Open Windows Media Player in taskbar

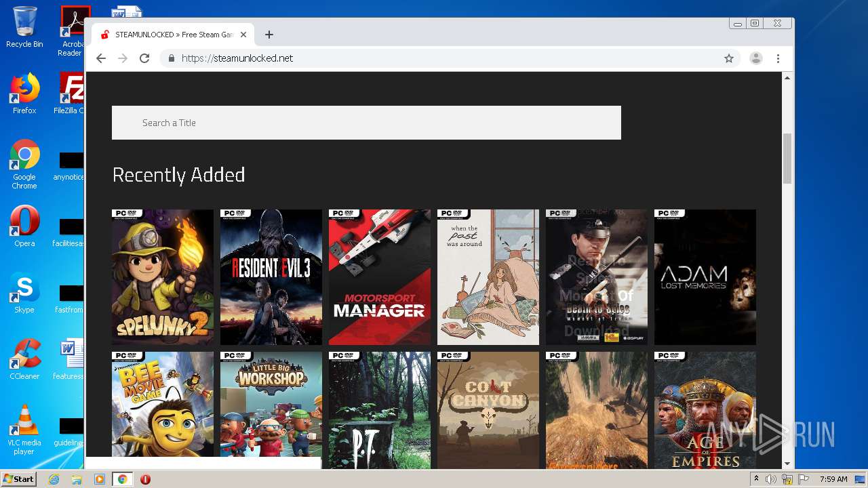click(x=99, y=479)
